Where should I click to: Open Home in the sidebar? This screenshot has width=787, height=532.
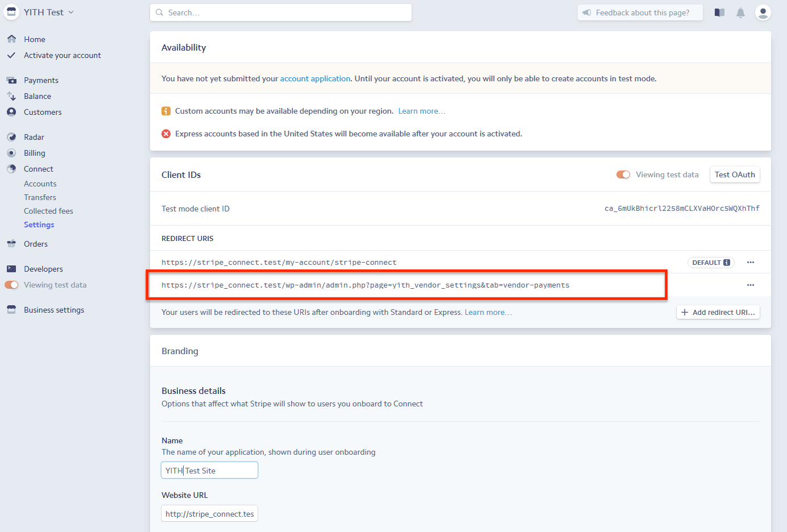click(35, 39)
